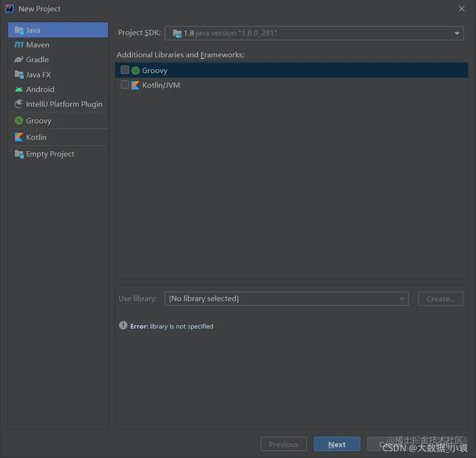This screenshot has height=458, width=476.
Task: Click the Kotlin logo icon in sidebar
Action: click(x=19, y=137)
